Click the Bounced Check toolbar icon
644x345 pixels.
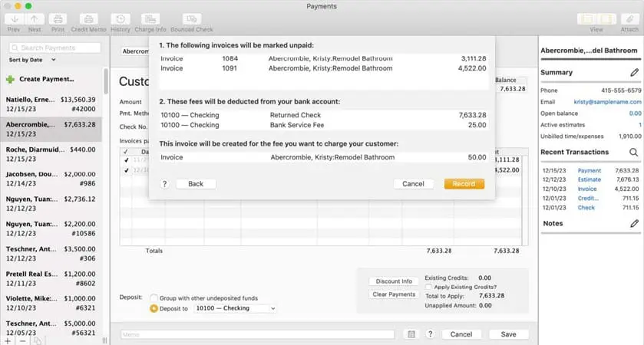pyautogui.click(x=192, y=19)
